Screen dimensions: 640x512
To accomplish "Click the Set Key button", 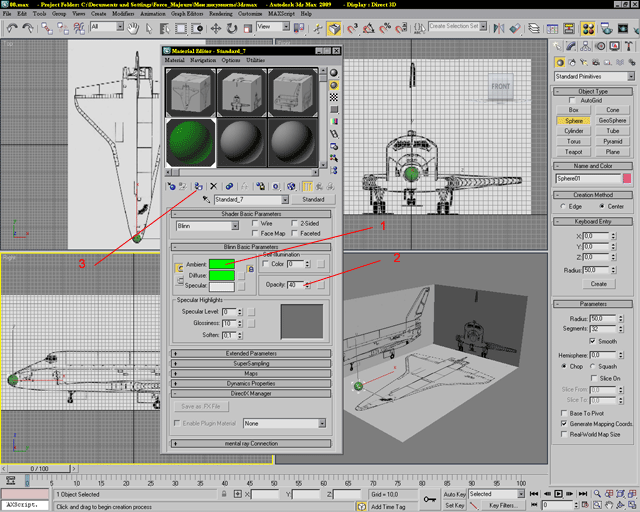I will (x=454, y=505).
